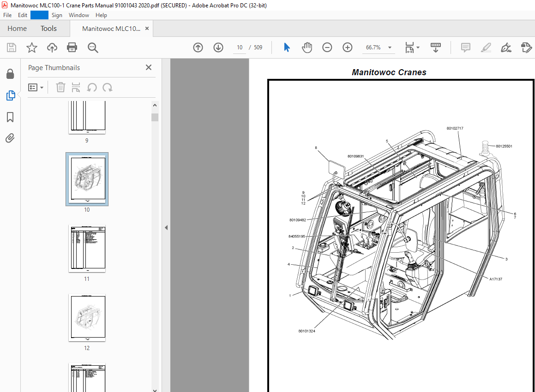Click the send file icon in the toolbar
Viewport: 535px width, 392px height.
tap(527, 48)
